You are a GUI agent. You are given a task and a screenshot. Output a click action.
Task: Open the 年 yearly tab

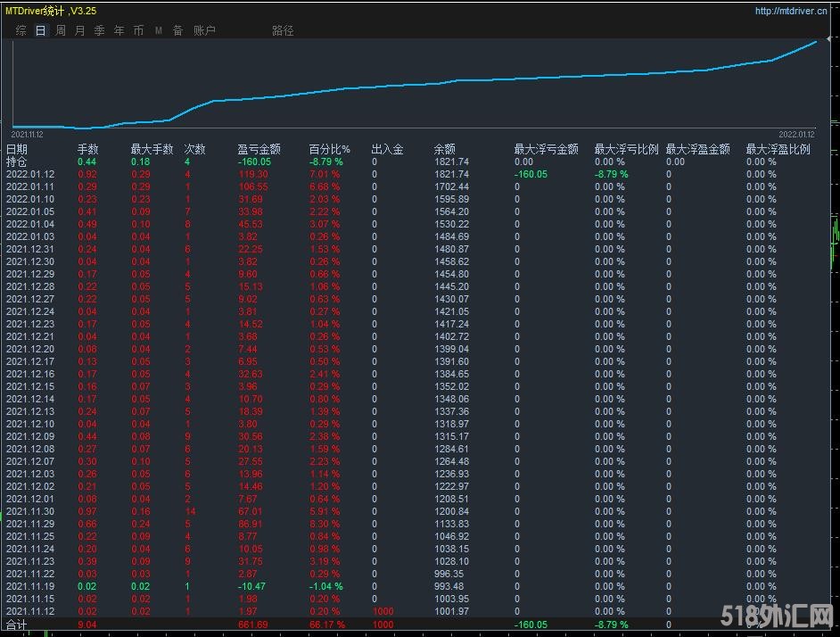119,30
